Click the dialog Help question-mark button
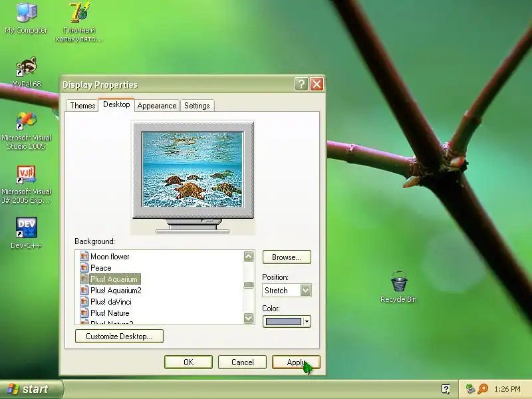The height and width of the screenshot is (399, 532). click(x=301, y=84)
